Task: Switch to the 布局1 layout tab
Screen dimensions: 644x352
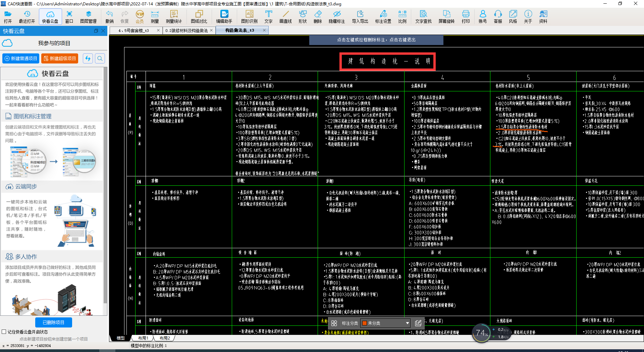Action: point(143,338)
